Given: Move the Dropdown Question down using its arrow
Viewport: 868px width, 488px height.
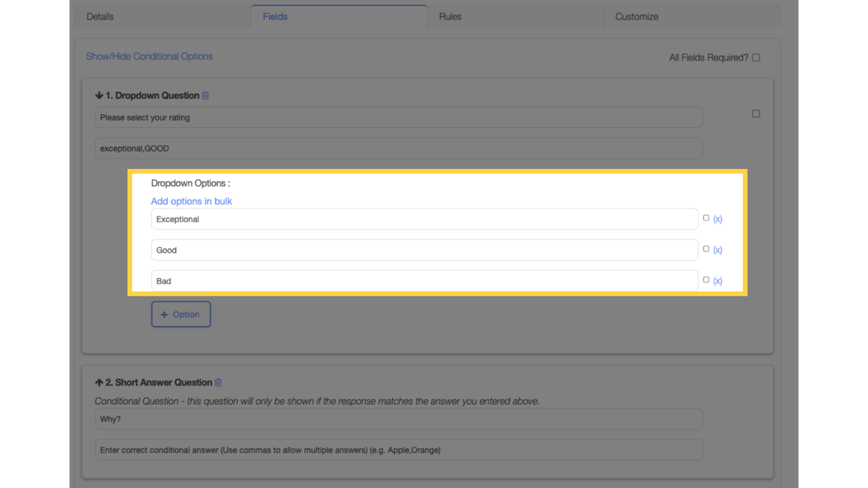Looking at the screenshot, I should 99,95.
